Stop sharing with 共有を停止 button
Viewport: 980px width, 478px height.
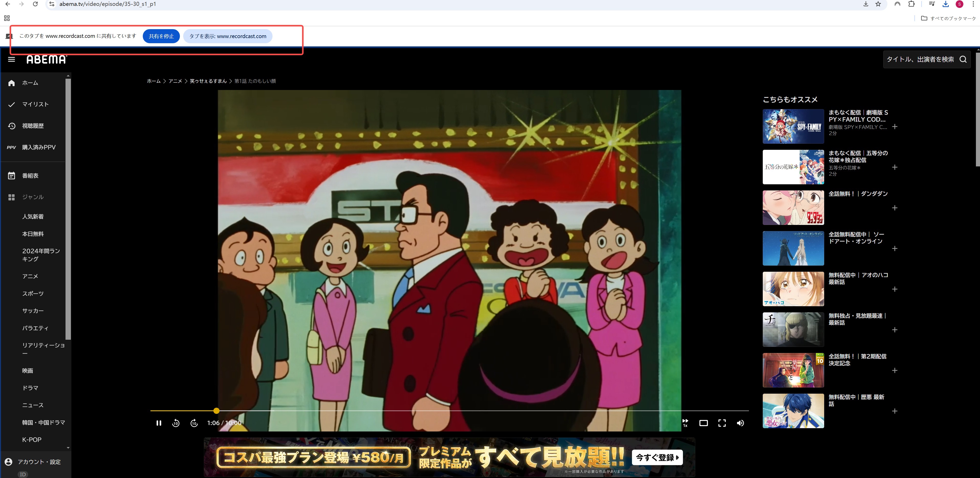[161, 36]
